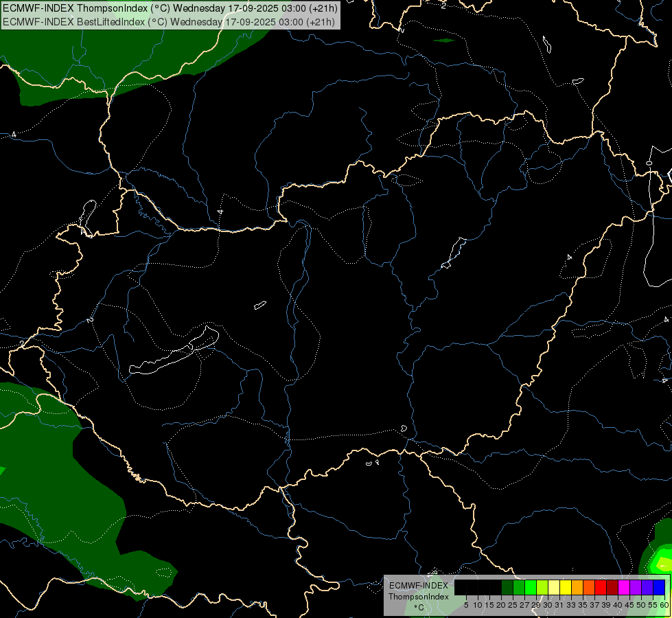Click the legend's 'ThompsonIndex' label

(419, 597)
